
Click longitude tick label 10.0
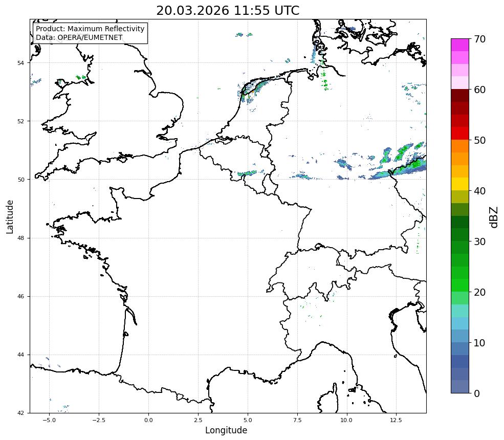point(346,420)
